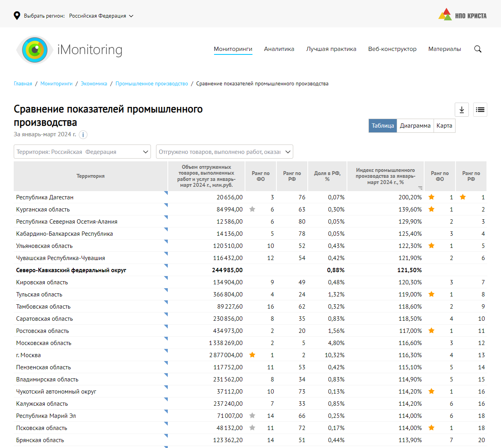Select the Калужская область row name
This screenshot has width=501, height=448.
42,404
